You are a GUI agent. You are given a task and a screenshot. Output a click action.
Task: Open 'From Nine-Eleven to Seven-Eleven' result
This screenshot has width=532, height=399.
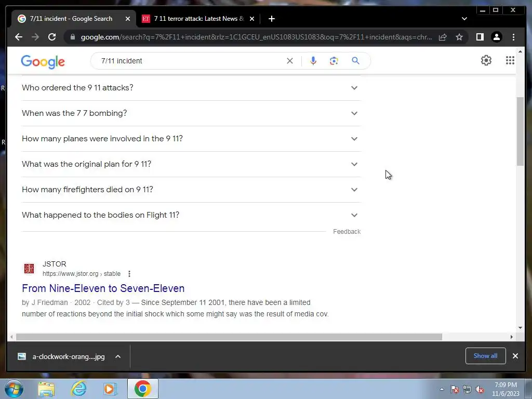[x=103, y=288]
